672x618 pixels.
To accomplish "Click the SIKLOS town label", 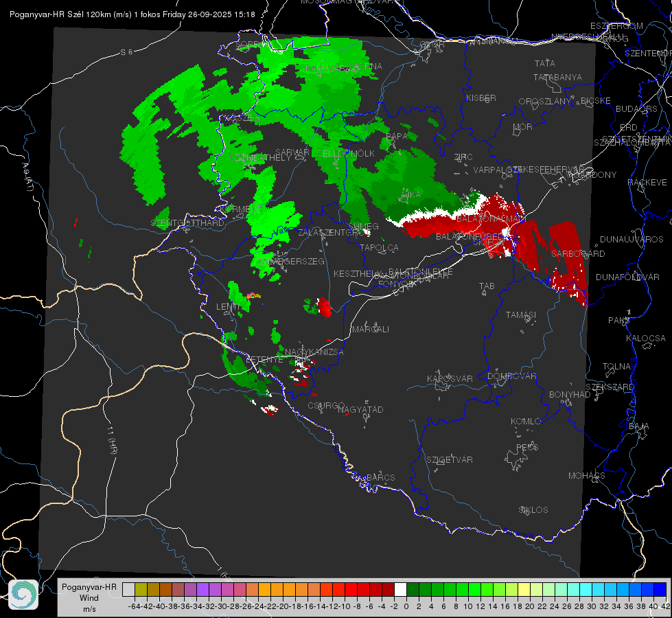I will tap(533, 510).
